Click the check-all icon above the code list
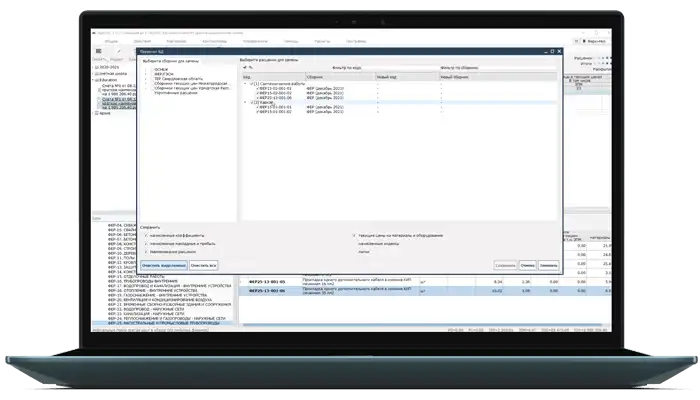700x400 pixels. 246,68
